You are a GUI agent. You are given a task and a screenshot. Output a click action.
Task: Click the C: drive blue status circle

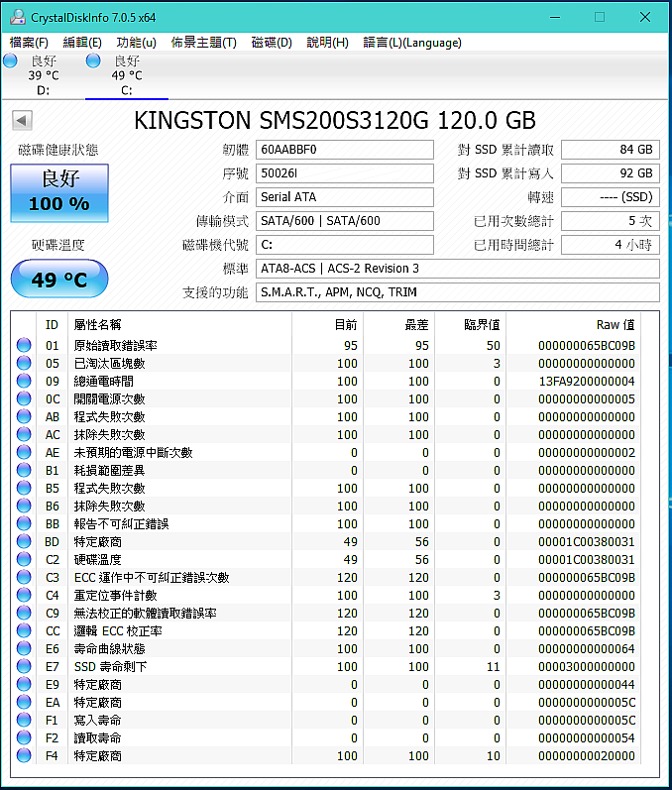tap(93, 61)
